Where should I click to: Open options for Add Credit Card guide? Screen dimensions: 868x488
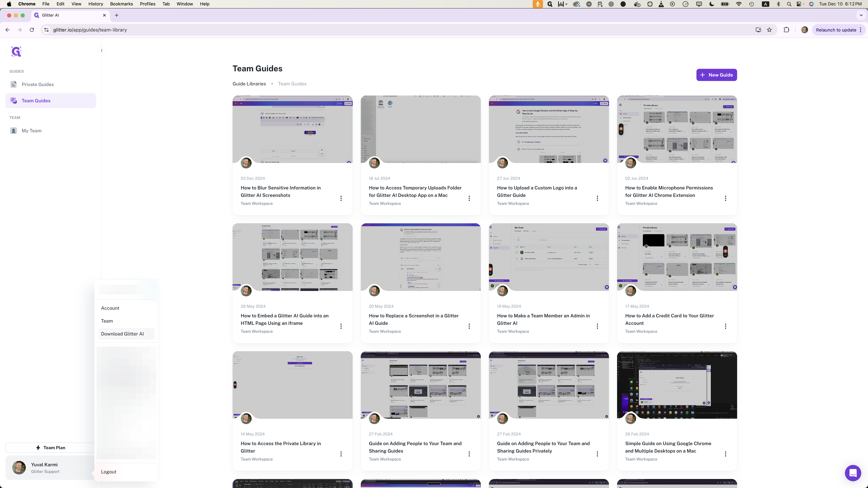pyautogui.click(x=725, y=326)
